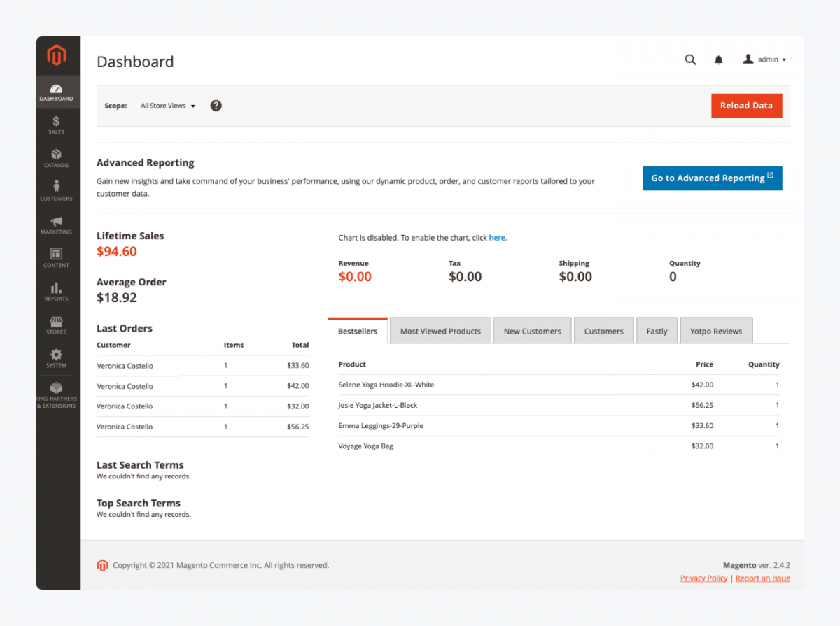
Task: Open Find Partners & Extensions
Action: 56,394
